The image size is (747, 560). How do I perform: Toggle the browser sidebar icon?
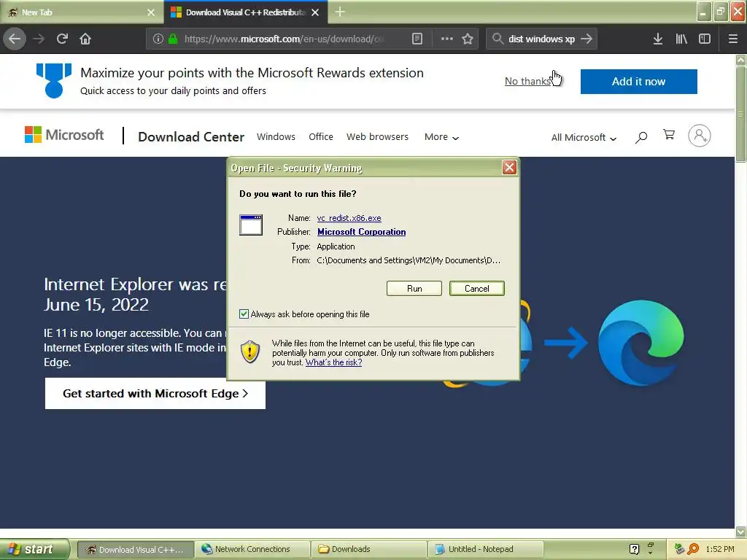pos(705,39)
